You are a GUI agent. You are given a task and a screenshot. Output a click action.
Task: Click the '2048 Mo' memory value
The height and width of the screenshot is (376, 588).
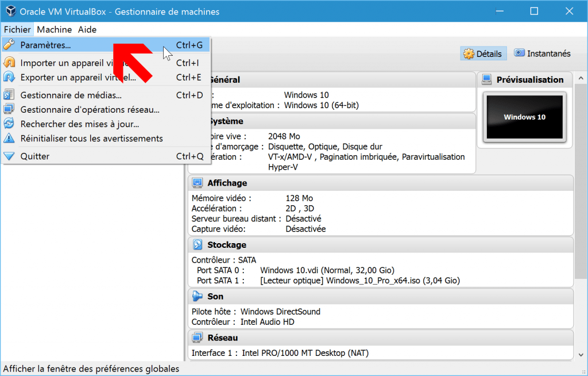click(x=284, y=136)
